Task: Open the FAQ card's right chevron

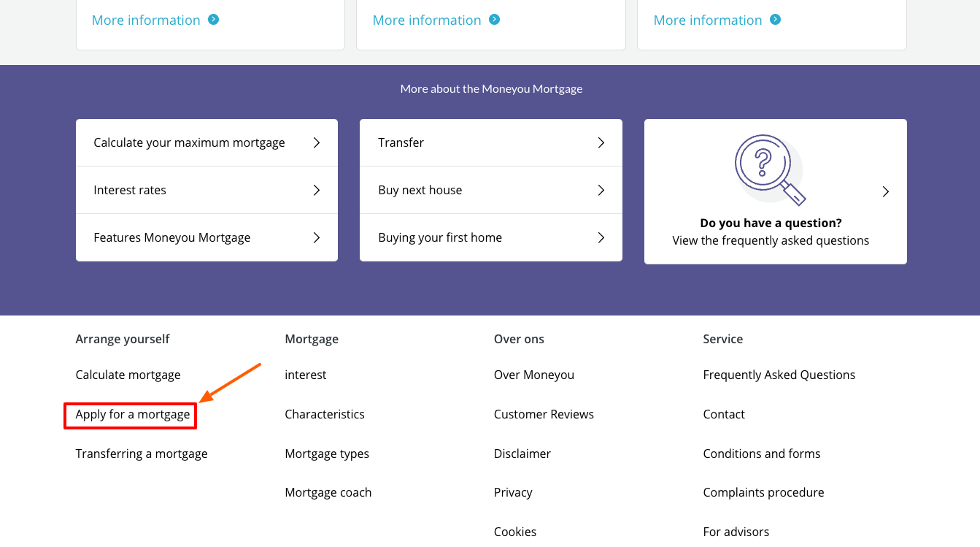Action: [885, 192]
